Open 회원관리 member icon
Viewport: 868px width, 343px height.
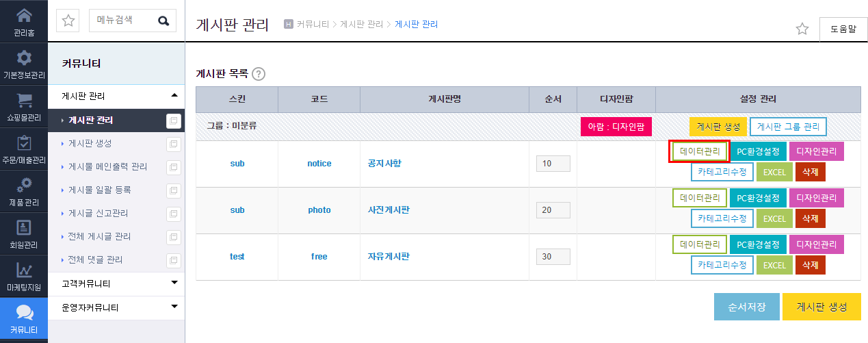(24, 227)
